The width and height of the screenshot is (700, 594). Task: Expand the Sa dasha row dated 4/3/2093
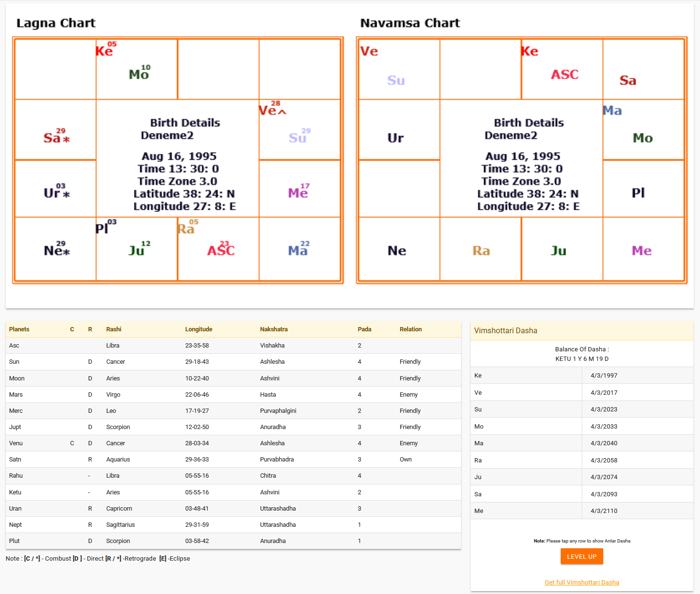click(x=582, y=494)
